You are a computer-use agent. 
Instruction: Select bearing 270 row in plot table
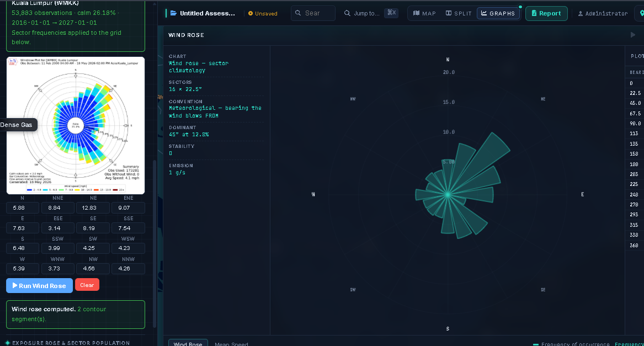pos(635,205)
